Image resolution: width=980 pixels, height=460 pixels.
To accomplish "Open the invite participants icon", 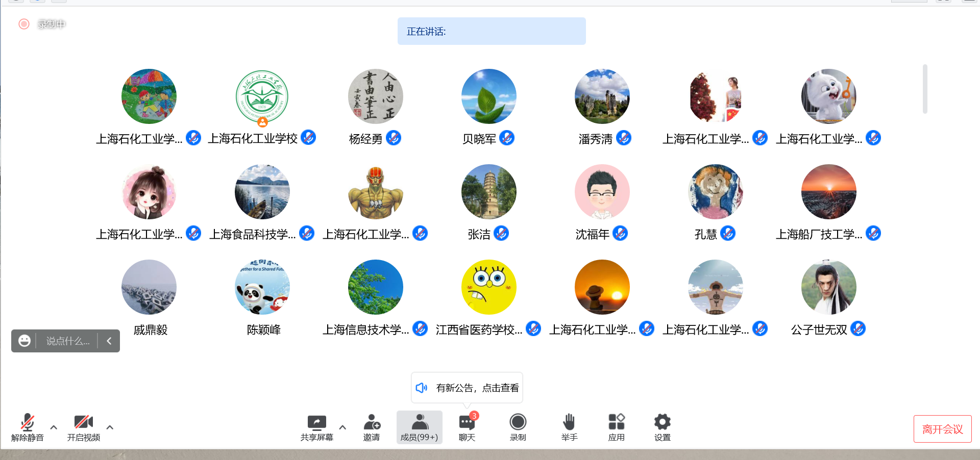I will coord(372,423).
